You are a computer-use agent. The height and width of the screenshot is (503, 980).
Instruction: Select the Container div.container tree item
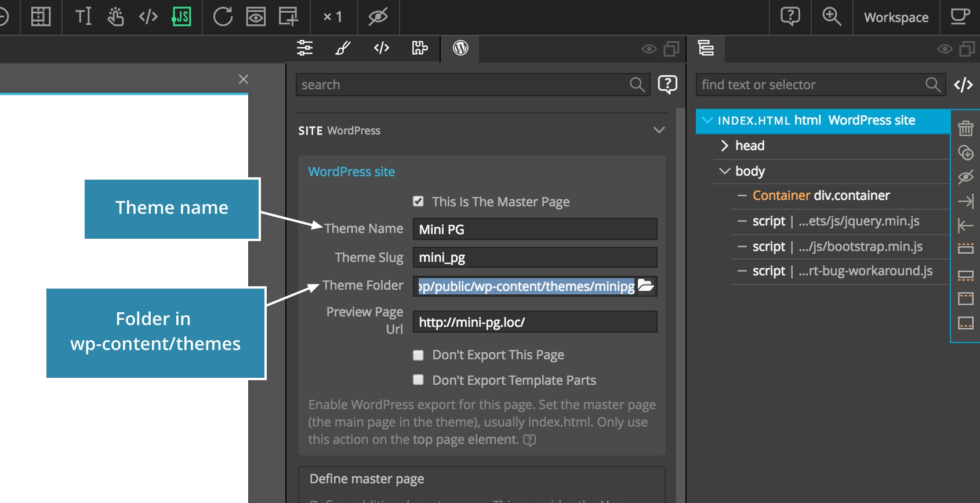tap(821, 195)
